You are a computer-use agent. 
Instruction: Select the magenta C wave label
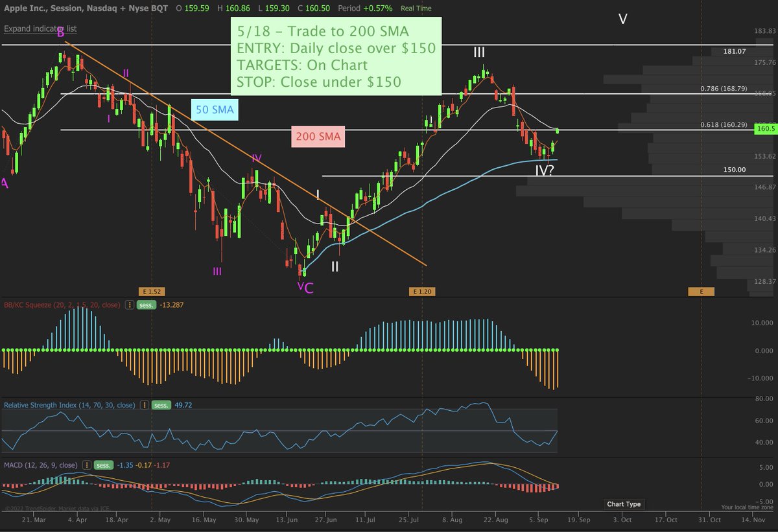[x=309, y=288]
